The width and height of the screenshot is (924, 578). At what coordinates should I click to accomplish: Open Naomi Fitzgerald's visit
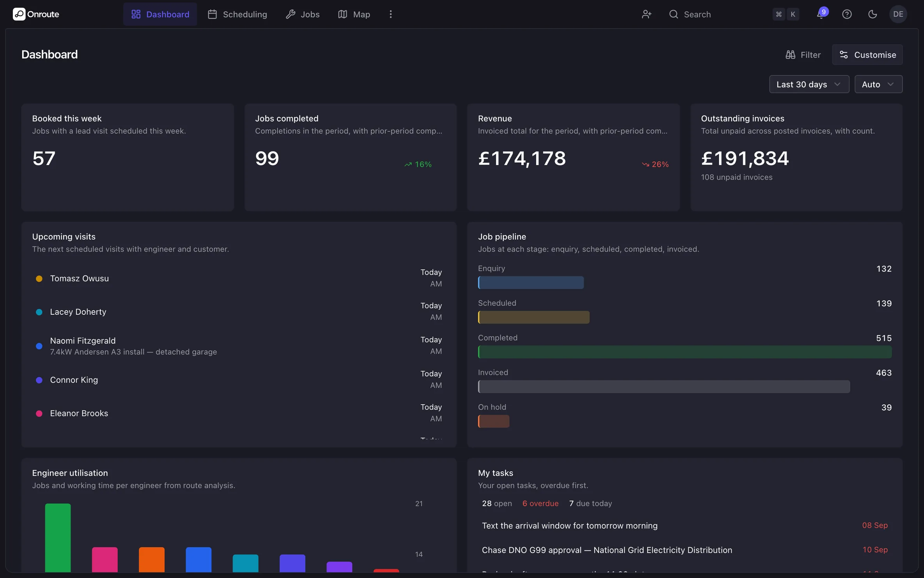pos(239,346)
